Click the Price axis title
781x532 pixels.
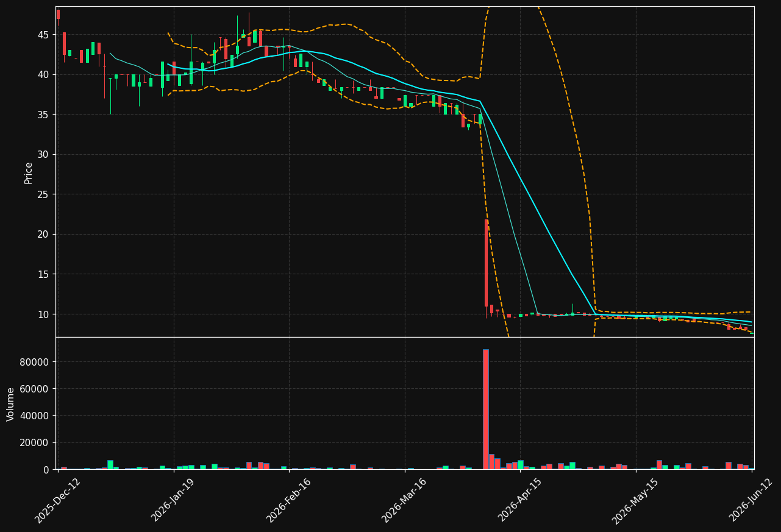click(29, 172)
